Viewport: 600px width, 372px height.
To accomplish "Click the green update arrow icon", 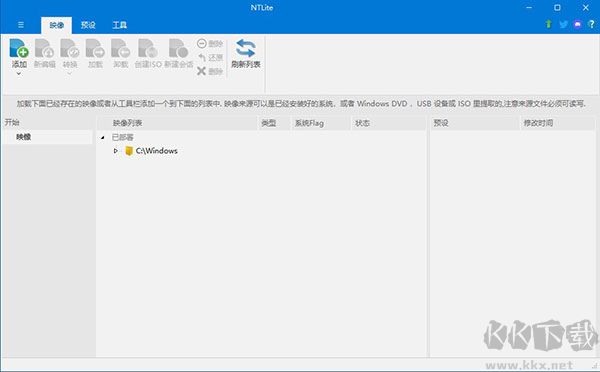I will coord(548,24).
